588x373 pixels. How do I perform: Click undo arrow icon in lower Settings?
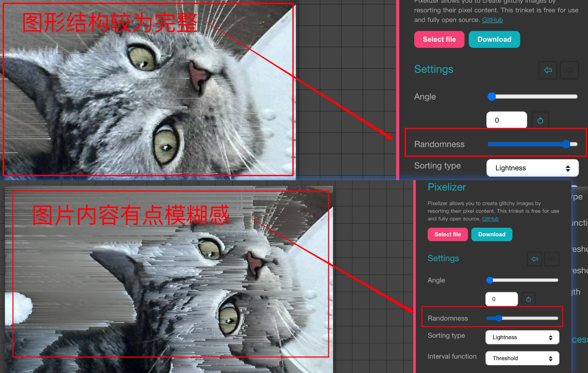pos(535,259)
